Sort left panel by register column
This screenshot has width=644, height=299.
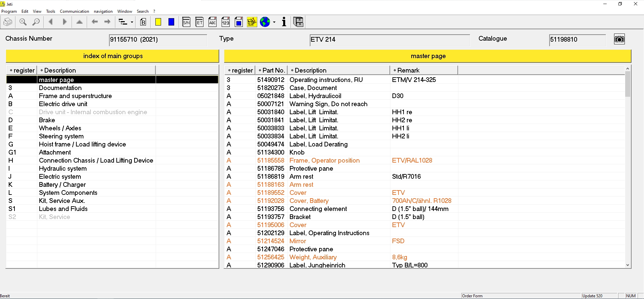pyautogui.click(x=22, y=70)
